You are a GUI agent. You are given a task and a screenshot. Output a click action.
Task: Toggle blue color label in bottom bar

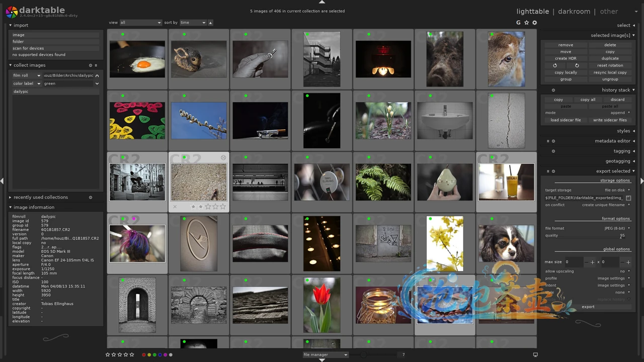[160, 355]
